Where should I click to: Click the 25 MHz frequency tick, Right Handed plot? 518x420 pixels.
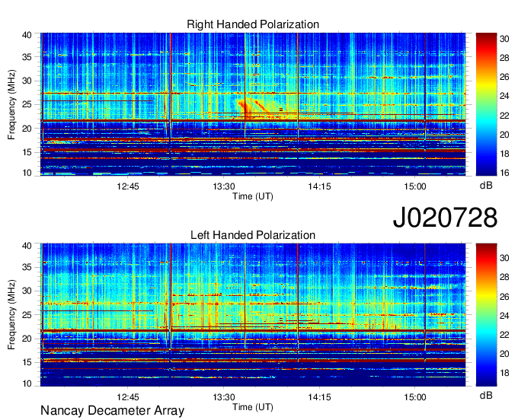pos(27,104)
